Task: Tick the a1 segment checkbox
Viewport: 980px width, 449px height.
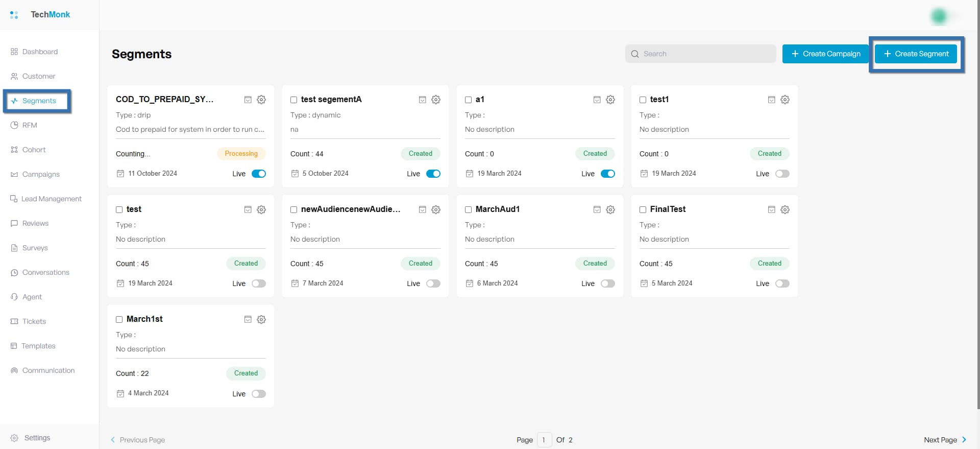Action: pyautogui.click(x=469, y=100)
